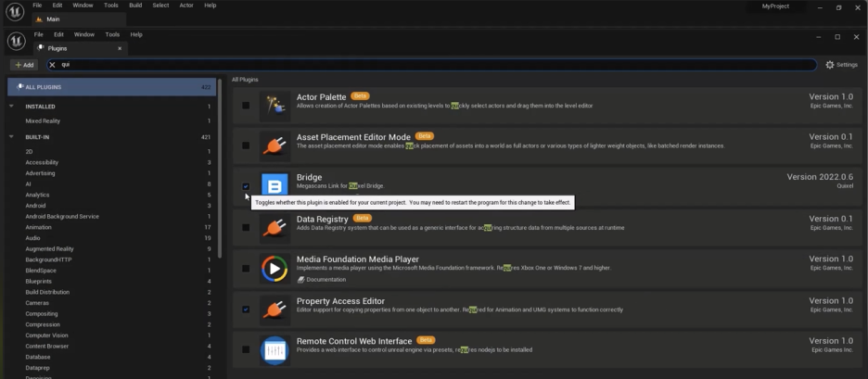The image size is (868, 379).
Task: Open Edit menu in the Plugins window
Action: pos(58,34)
